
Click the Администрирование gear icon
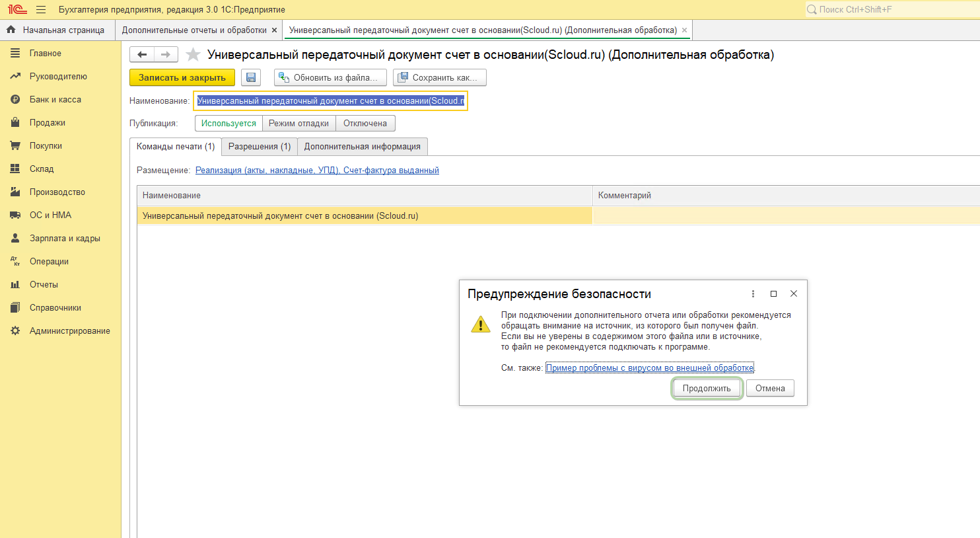15,330
